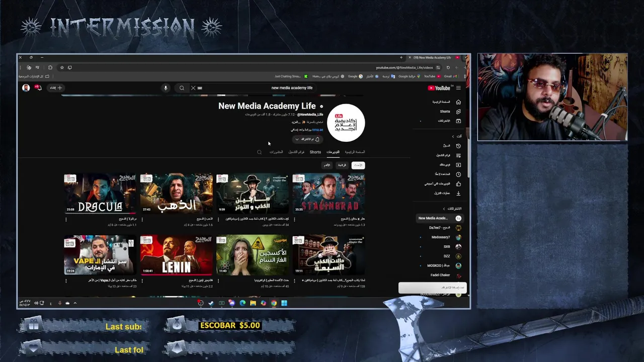The width and height of the screenshot is (644, 362).
Task: Open the Playlists channel tab
Action: pyautogui.click(x=296, y=152)
